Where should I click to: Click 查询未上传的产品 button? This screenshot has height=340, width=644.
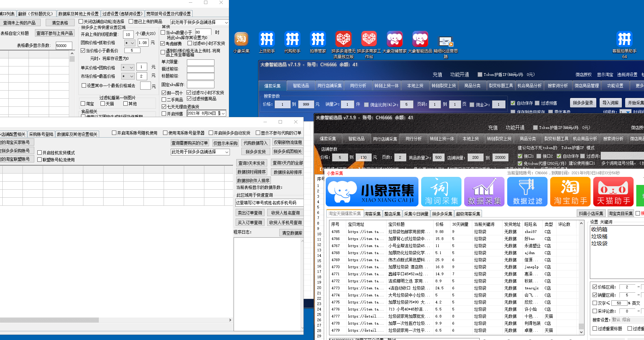pyautogui.click(x=19, y=23)
